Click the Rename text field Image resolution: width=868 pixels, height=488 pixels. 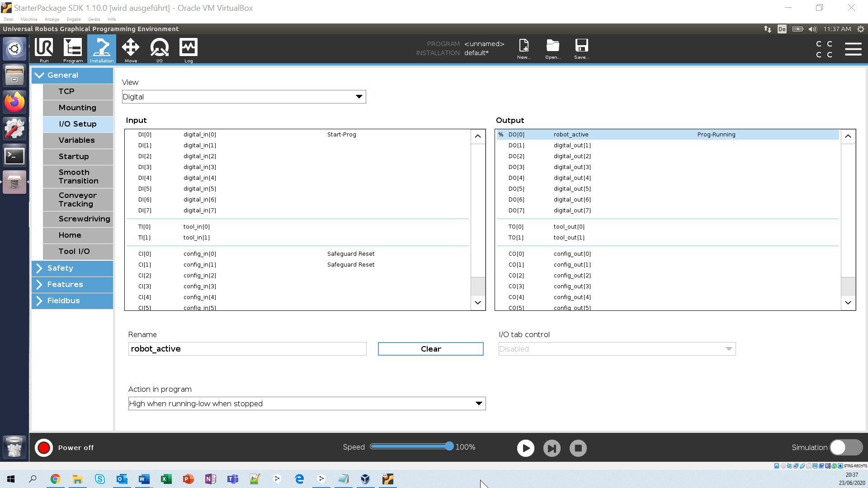(247, 349)
